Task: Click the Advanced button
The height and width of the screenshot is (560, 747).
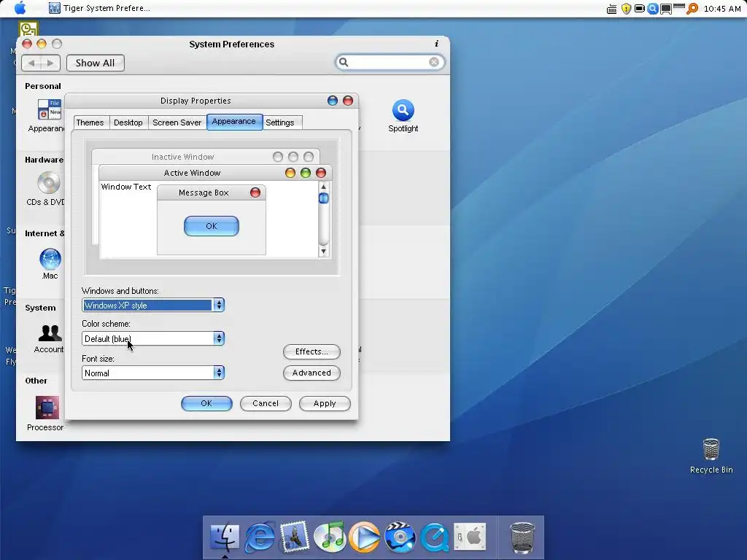Action: pos(311,373)
